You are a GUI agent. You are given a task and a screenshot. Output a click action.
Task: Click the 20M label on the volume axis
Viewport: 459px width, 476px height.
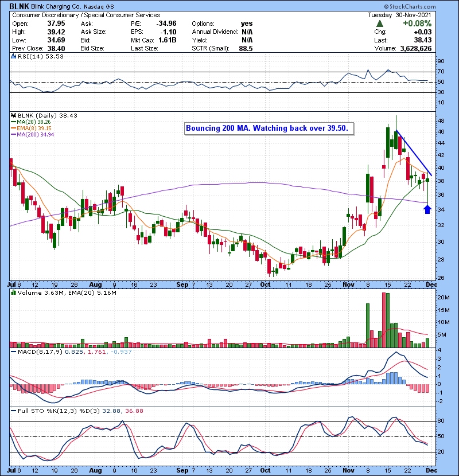[x=443, y=298]
